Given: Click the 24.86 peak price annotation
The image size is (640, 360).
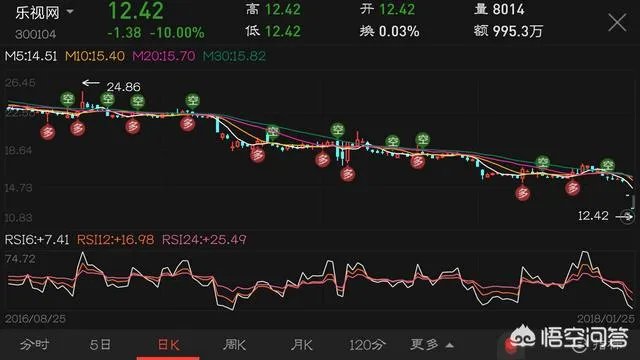Looking at the screenshot, I should pyautogui.click(x=123, y=87).
